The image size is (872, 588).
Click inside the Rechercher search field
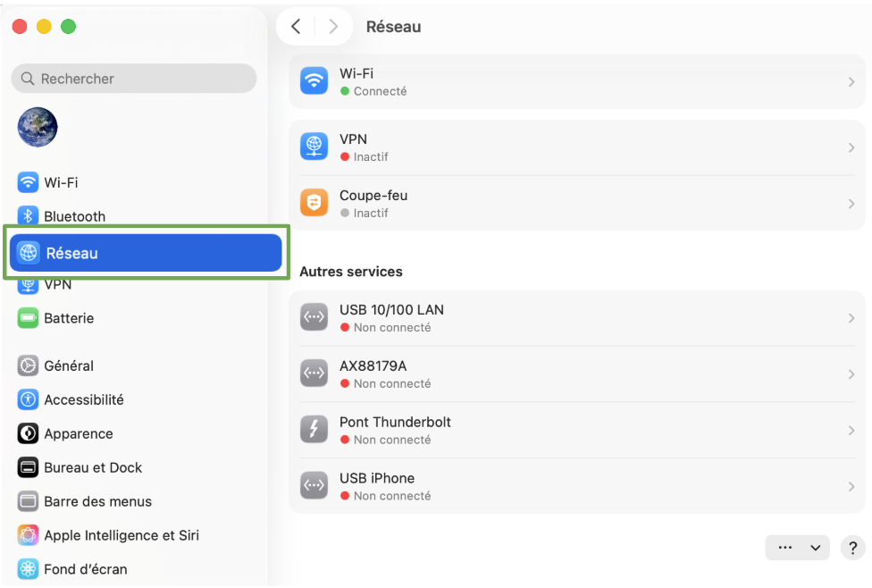(133, 79)
